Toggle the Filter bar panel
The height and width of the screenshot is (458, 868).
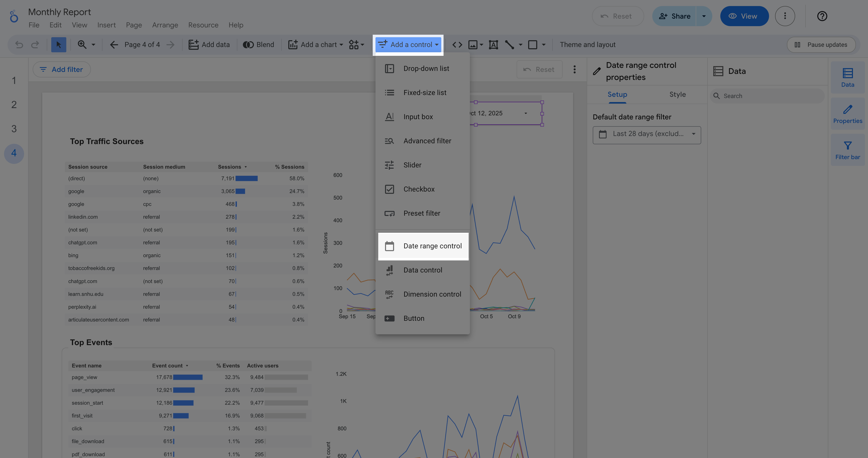[x=848, y=149]
